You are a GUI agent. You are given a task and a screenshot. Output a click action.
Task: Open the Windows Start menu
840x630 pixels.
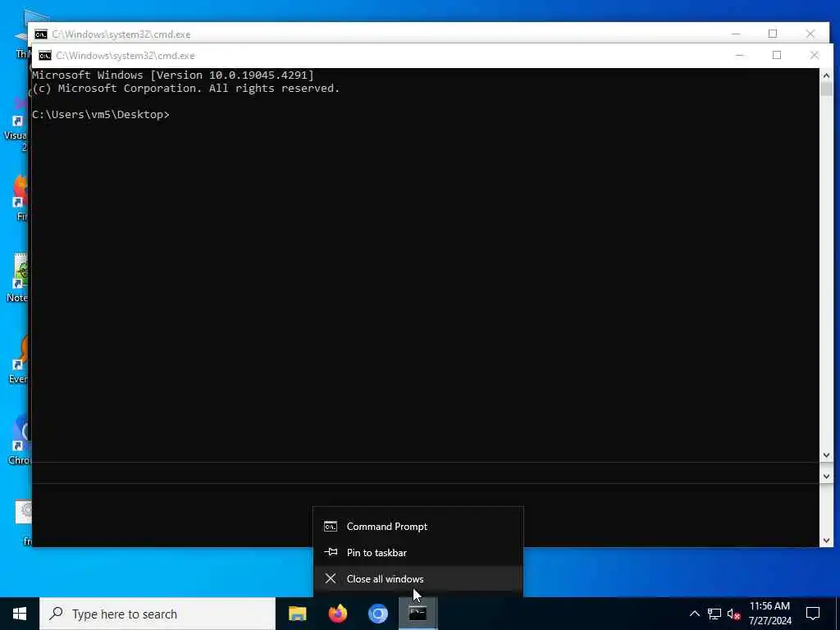pyautogui.click(x=20, y=614)
